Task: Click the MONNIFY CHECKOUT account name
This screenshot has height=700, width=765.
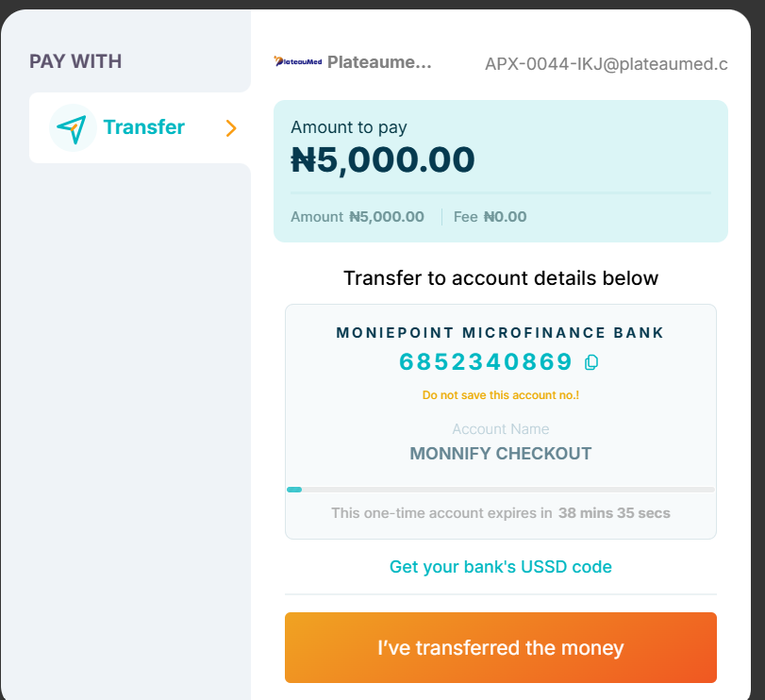Action: pos(501,454)
